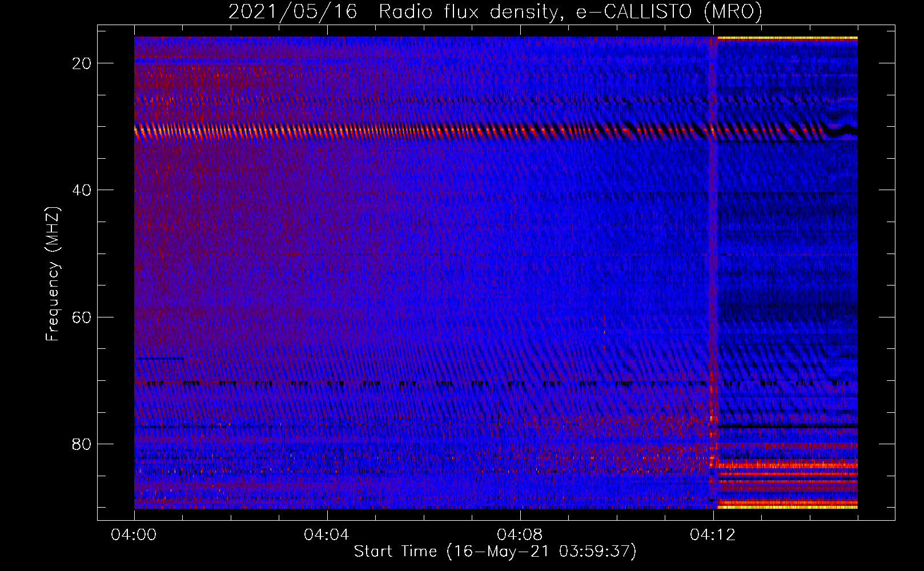Click the plot title "2021/05/16 Radio flux density, e-CALLISTO (MRO)"
The image size is (924, 571).
click(495, 11)
